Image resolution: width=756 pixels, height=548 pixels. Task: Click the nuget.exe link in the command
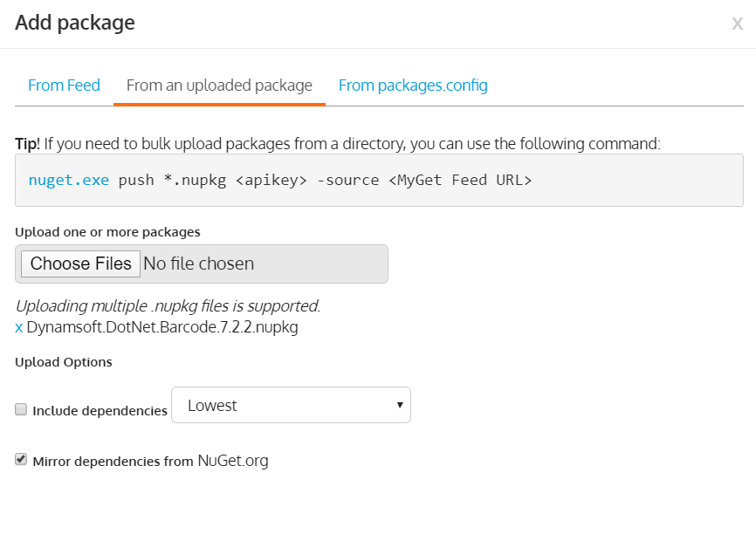[x=69, y=181]
